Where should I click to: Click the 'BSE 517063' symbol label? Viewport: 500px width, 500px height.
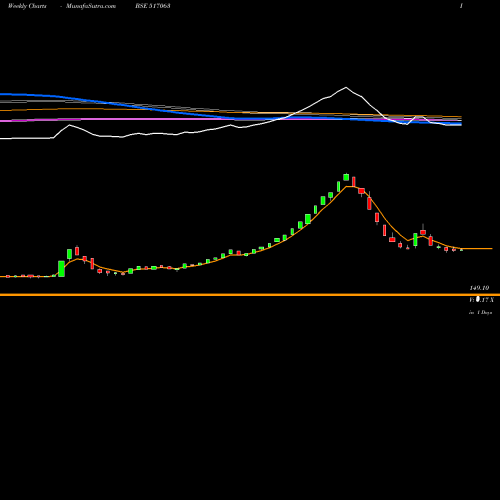pyautogui.click(x=153, y=6)
